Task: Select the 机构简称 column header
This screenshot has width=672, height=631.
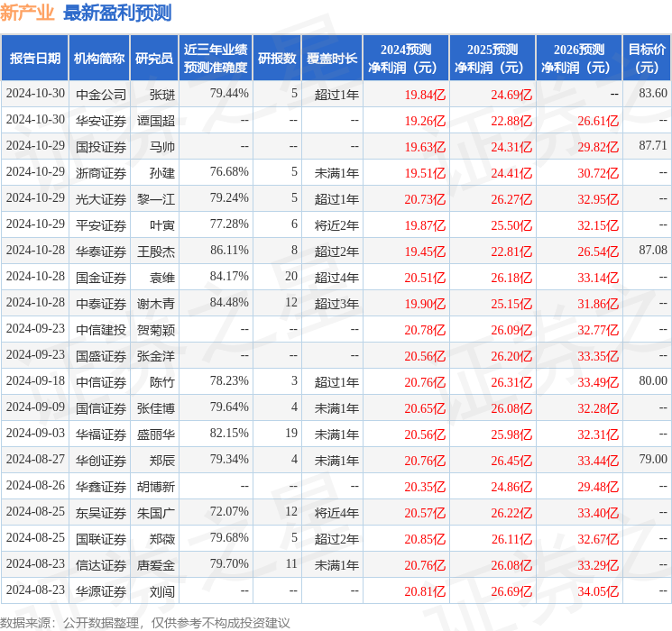Action: [99, 59]
